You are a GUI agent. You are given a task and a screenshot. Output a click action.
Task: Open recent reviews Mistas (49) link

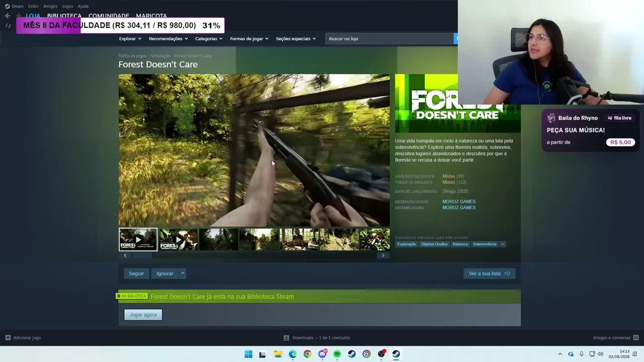[453, 176]
